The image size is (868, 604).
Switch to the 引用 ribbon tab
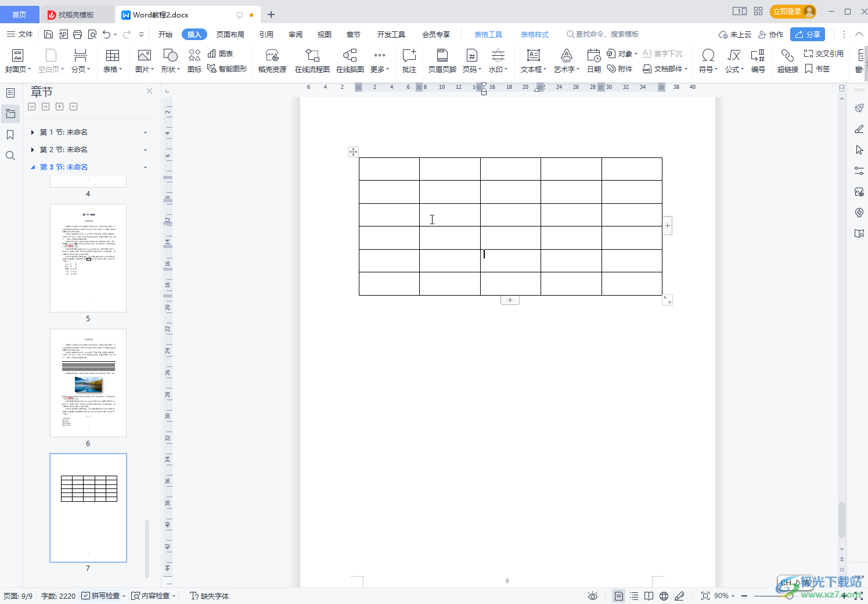click(x=266, y=34)
